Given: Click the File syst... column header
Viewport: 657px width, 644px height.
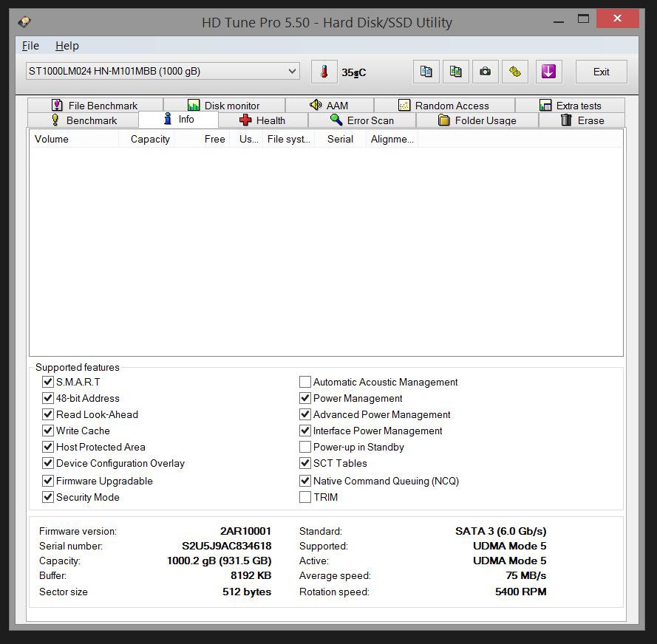Looking at the screenshot, I should [289, 139].
